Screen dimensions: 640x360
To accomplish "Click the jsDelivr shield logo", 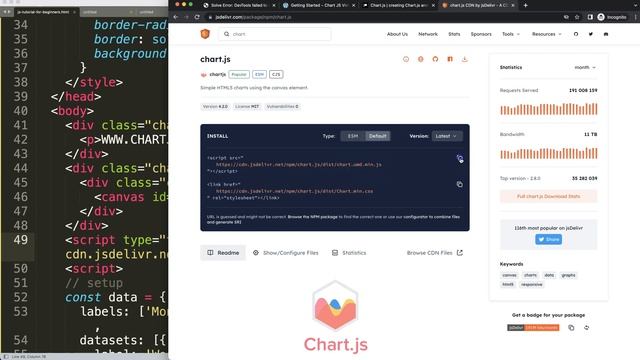I will pos(205,34).
